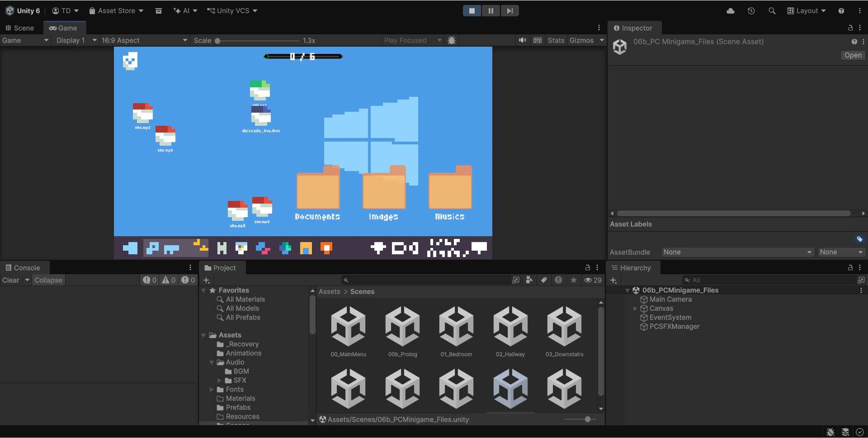Viewport: 868px width, 438px height.
Task: Click the Project panel add plus button
Action: [207, 280]
